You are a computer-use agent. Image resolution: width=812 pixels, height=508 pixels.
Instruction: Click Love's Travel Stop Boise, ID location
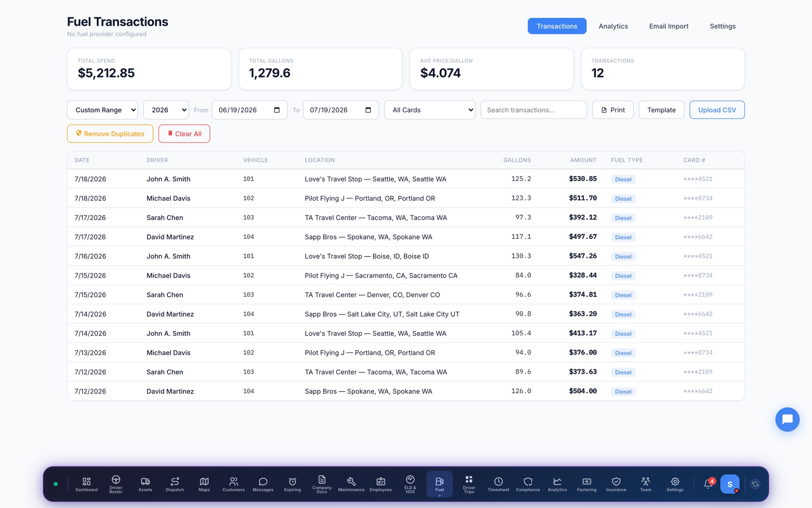[x=367, y=256]
